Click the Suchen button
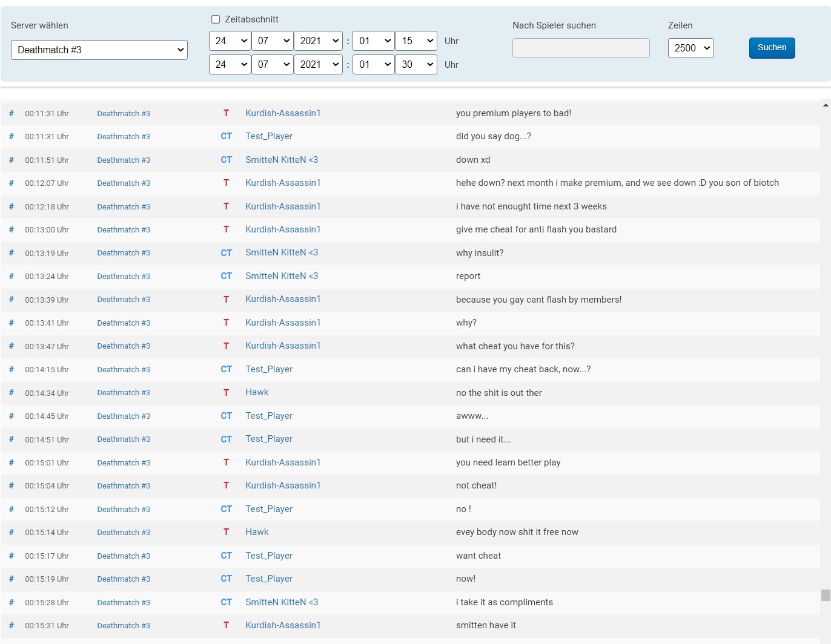The height and width of the screenshot is (644, 831). pos(772,48)
